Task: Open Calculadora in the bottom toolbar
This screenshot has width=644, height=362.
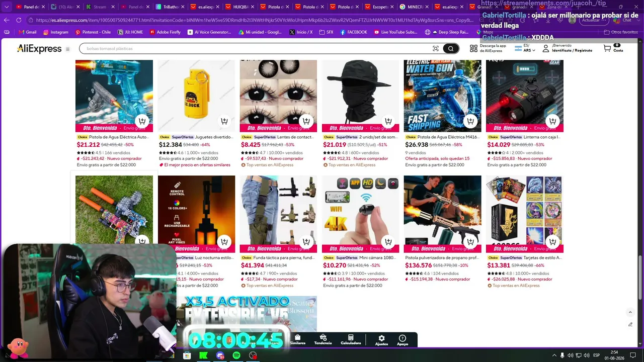Action: click(x=351, y=340)
